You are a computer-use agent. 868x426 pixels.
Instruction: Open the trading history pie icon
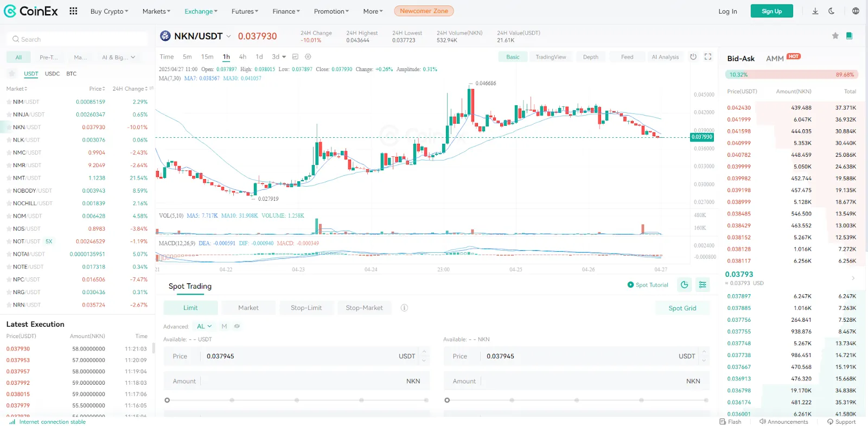click(685, 285)
